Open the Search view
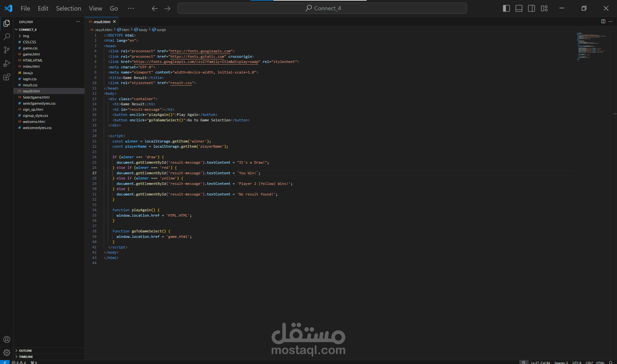The width and height of the screenshot is (617, 364). click(x=7, y=37)
